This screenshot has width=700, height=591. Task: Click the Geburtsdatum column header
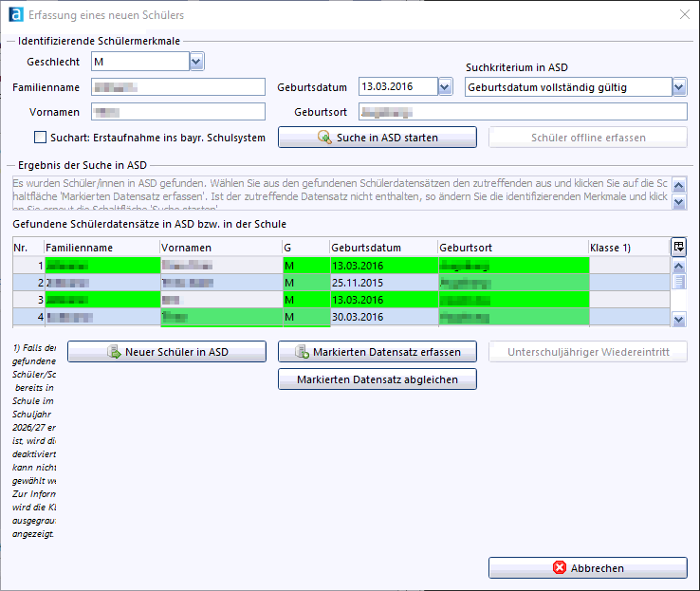(x=382, y=247)
